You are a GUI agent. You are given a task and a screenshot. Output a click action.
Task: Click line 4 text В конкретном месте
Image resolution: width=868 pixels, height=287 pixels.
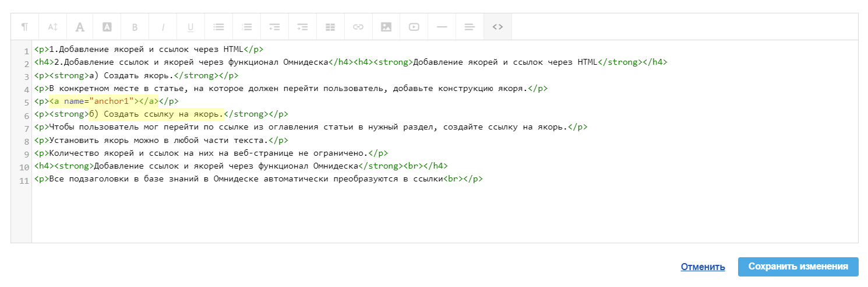(288, 88)
